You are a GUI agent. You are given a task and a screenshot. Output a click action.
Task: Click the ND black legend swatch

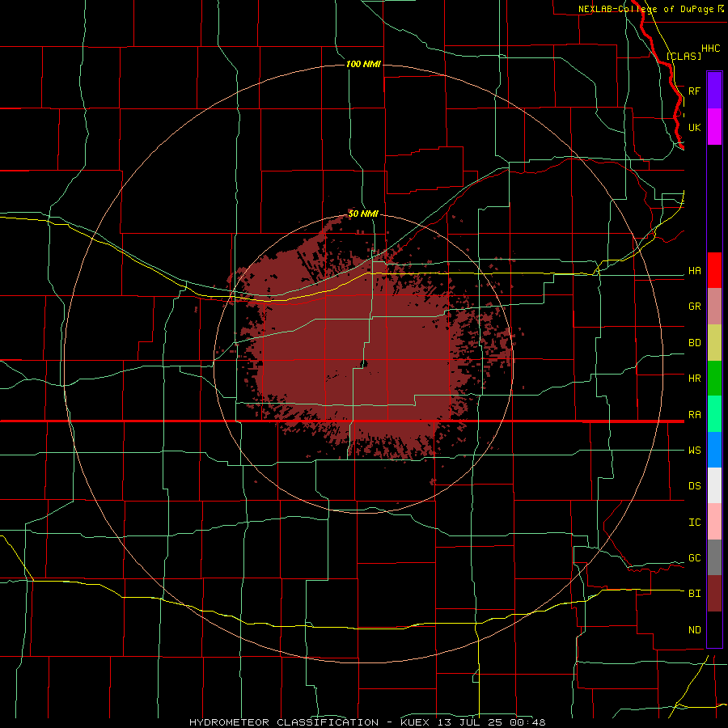[x=714, y=629]
